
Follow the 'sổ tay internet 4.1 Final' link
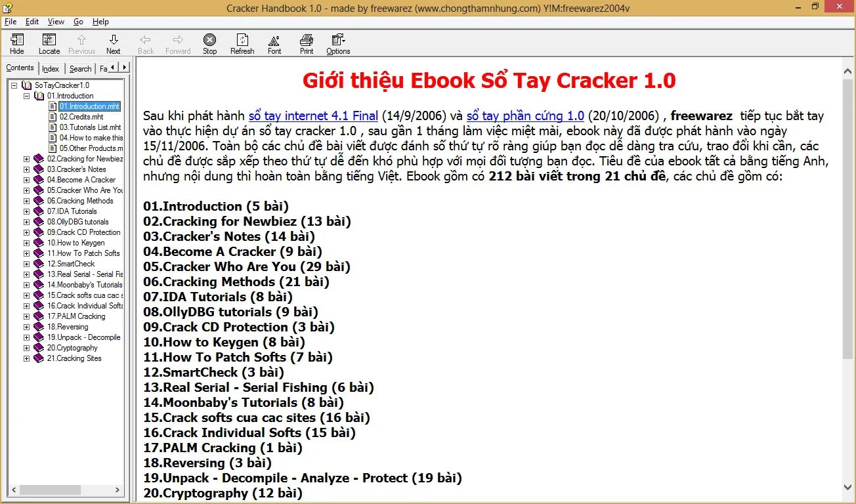tap(313, 116)
